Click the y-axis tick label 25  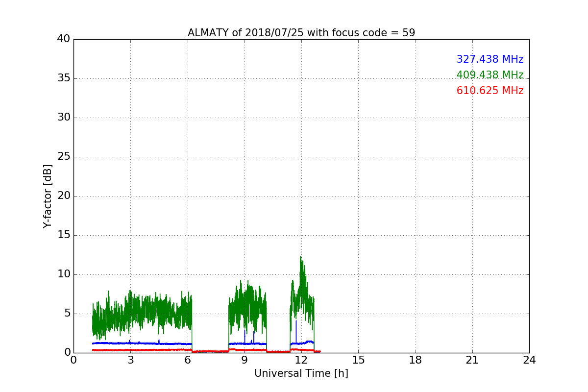pyautogui.click(x=64, y=157)
